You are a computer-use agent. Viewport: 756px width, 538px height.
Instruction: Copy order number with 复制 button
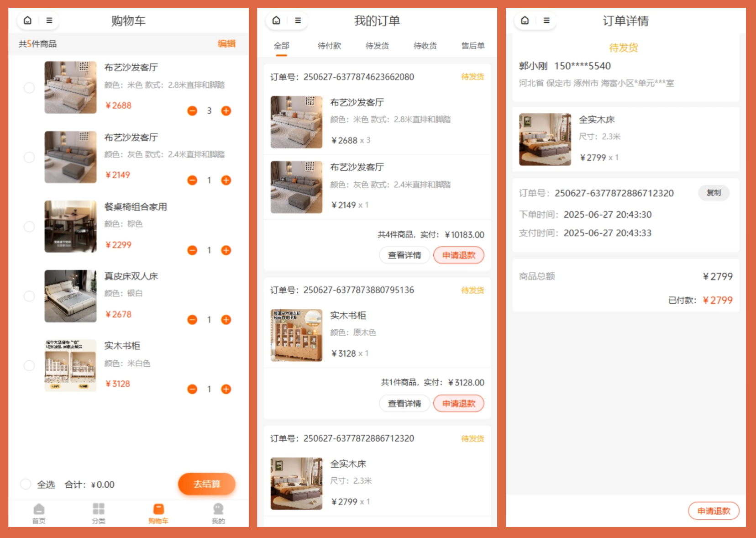coord(714,193)
